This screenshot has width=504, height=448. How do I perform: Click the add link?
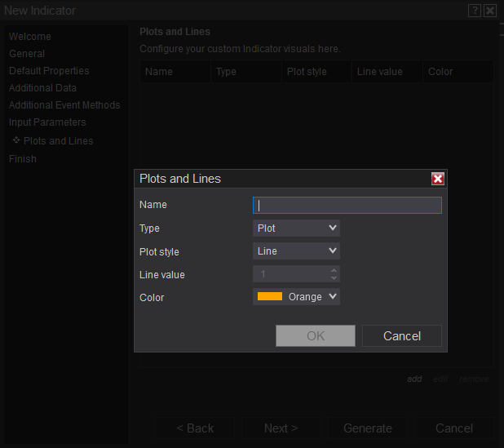tap(414, 379)
